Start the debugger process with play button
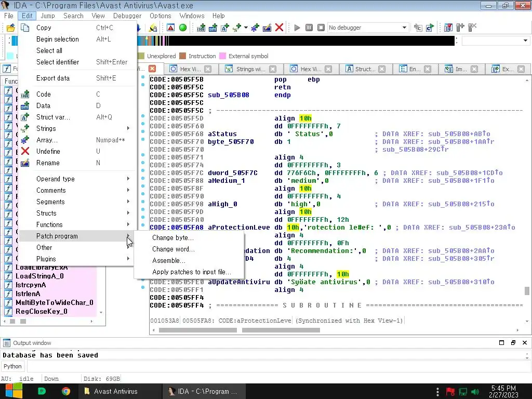Screen dimensions: 532x399 (x=297, y=28)
